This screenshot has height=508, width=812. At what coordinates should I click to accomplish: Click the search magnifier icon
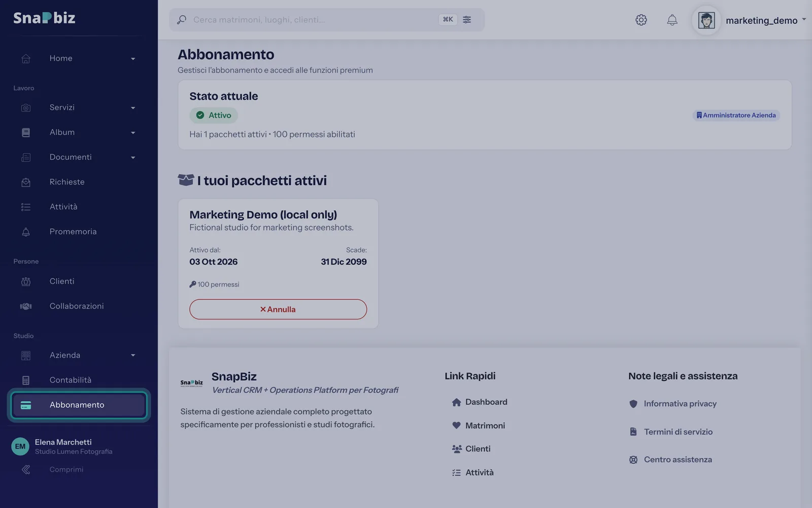click(182, 20)
